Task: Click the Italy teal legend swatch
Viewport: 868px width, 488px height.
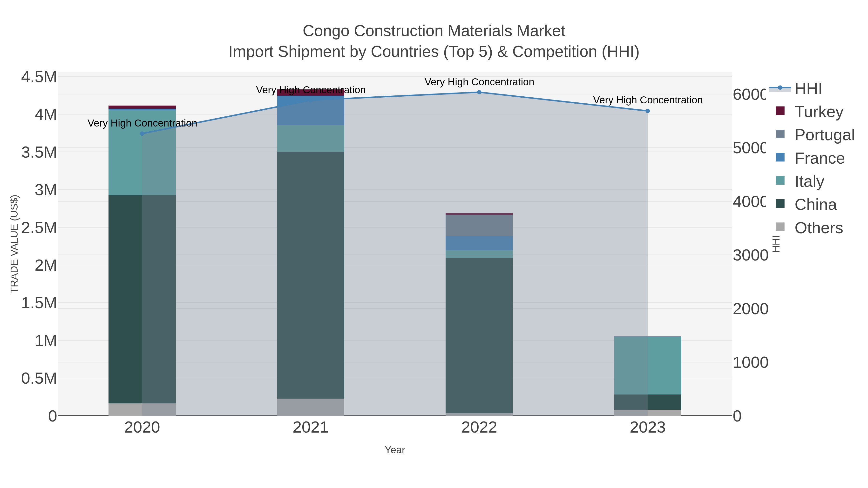Action: [780, 180]
